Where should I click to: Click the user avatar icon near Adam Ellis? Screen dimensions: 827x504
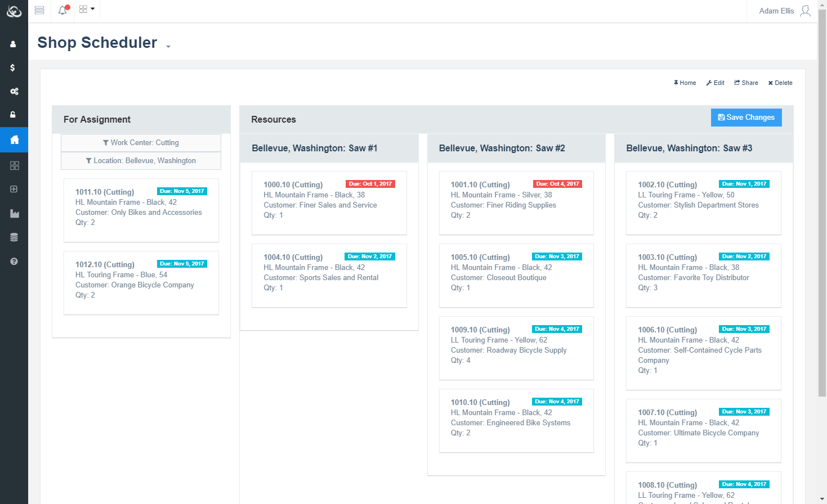click(x=806, y=11)
